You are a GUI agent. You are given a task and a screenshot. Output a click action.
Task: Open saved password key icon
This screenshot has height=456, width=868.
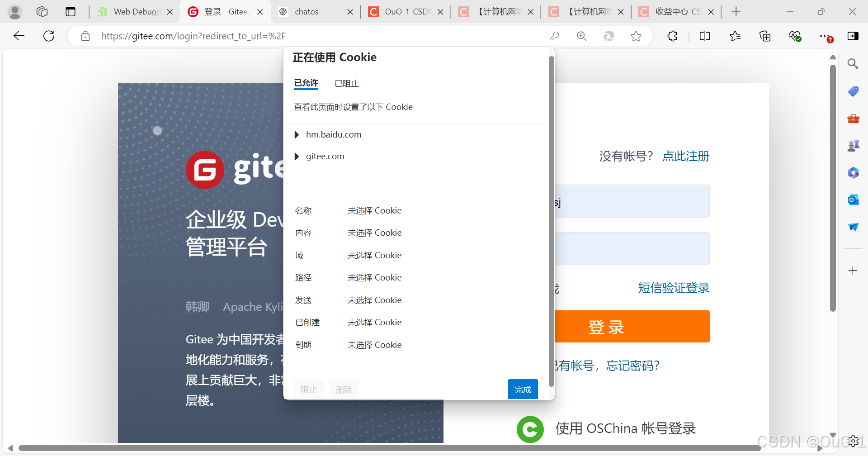555,36
